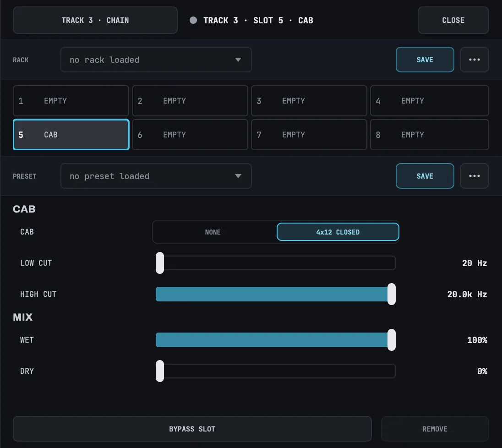Select empty slot 6
502x448 pixels.
(x=190, y=135)
